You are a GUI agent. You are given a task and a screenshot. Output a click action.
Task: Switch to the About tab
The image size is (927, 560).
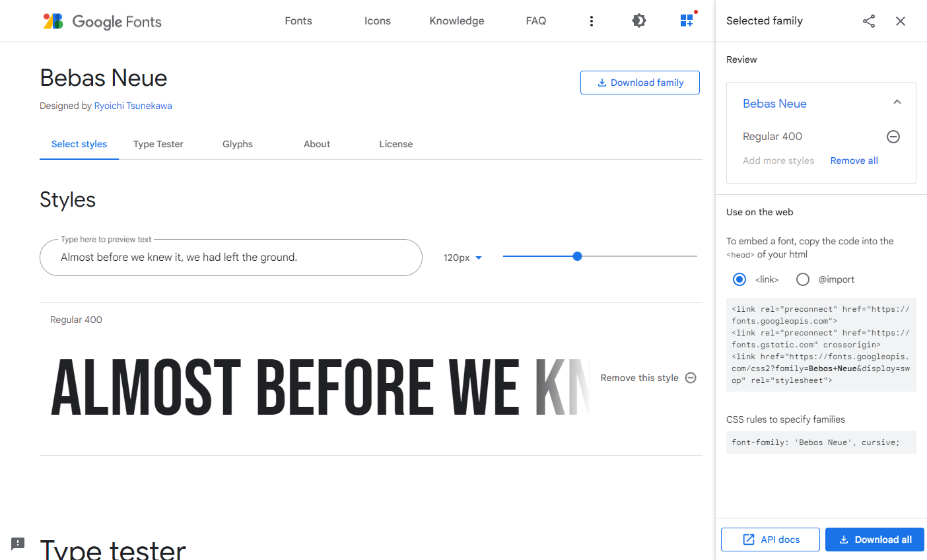coord(317,144)
